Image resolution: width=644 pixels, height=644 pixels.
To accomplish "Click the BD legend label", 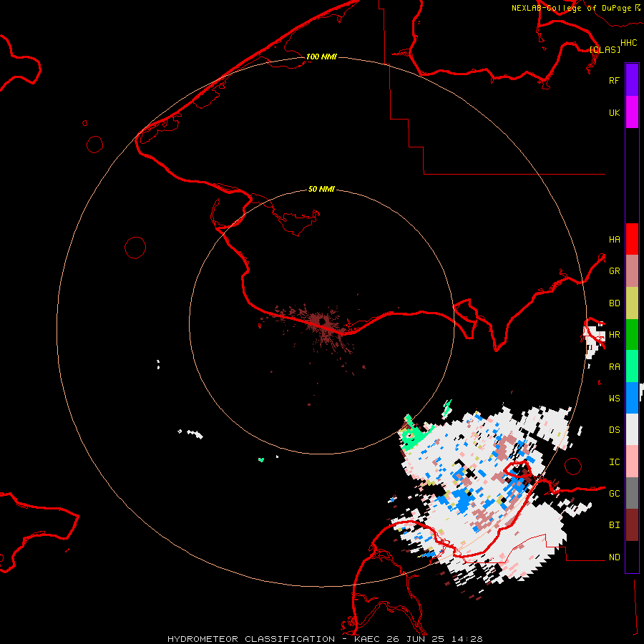I will pos(614,303).
